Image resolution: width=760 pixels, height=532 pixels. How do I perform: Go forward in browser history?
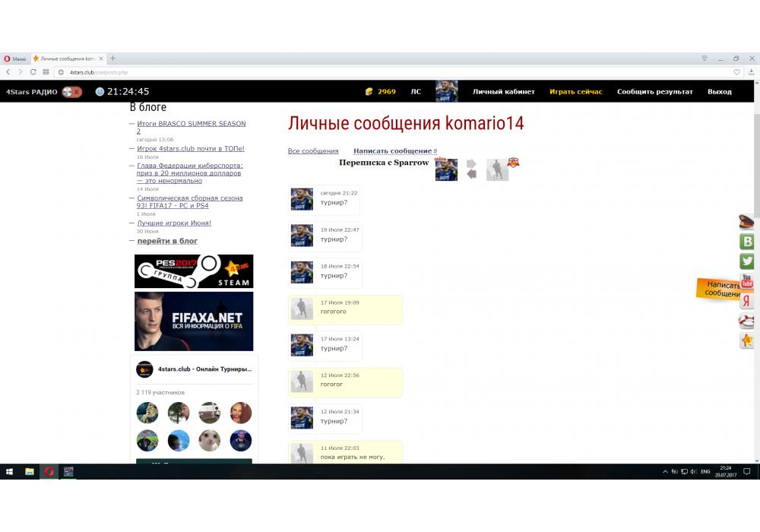[21, 71]
